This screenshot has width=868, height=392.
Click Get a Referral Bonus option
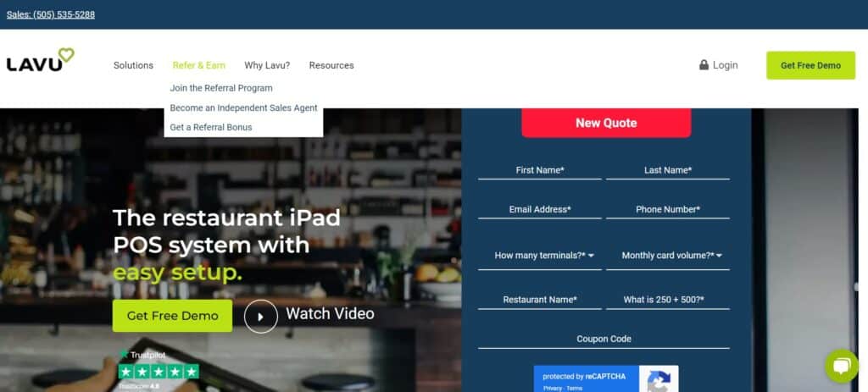211,128
